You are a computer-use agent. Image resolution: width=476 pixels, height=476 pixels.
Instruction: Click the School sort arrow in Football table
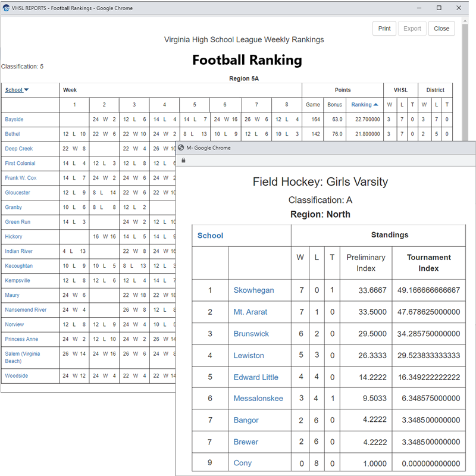pos(26,90)
